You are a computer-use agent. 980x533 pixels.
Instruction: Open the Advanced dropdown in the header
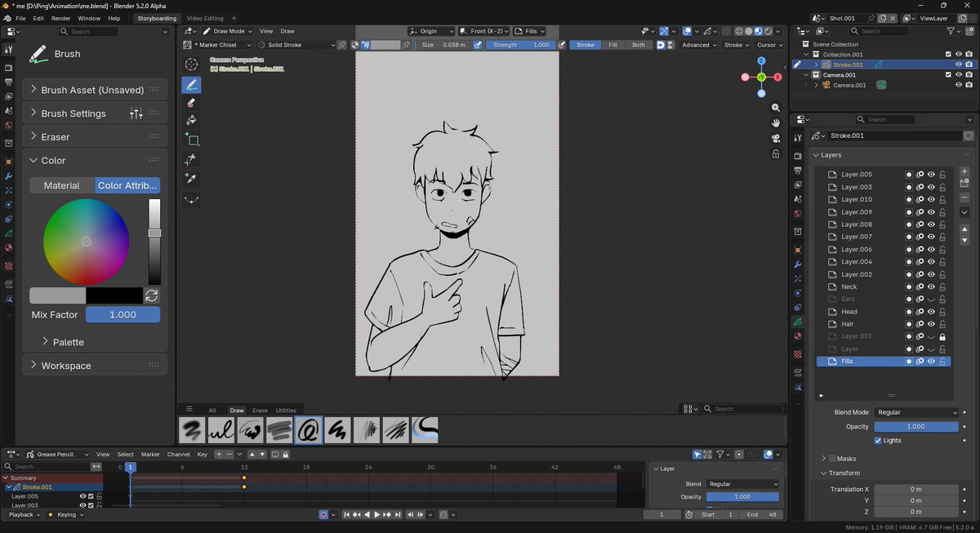tap(699, 45)
